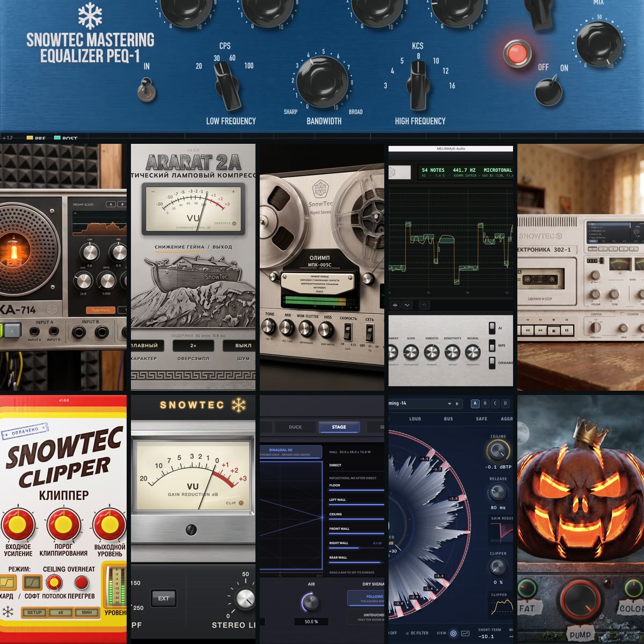Adjust the SENSITIVITY knob in Melisma
The width and height of the screenshot is (644, 644).
point(452,352)
